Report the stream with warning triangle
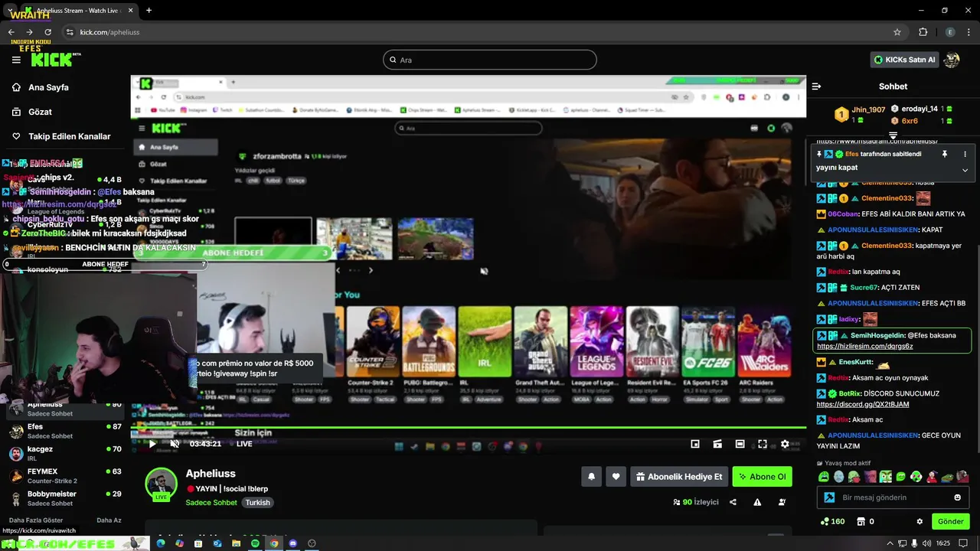This screenshot has width=980, height=551. click(x=757, y=502)
